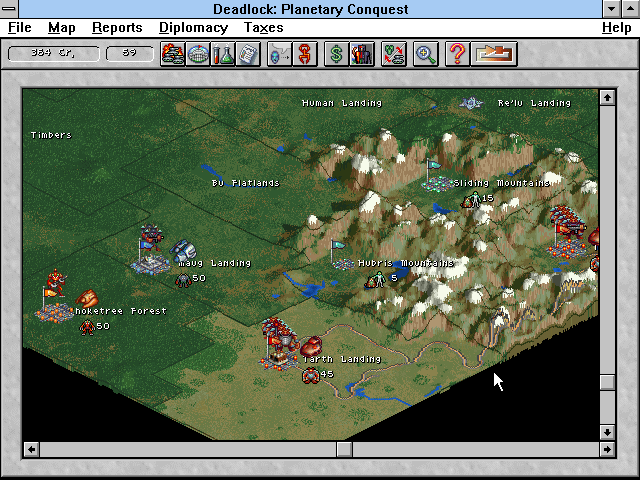Click the Sliding Mountains label text
The height and width of the screenshot is (480, 640).
pos(502,183)
